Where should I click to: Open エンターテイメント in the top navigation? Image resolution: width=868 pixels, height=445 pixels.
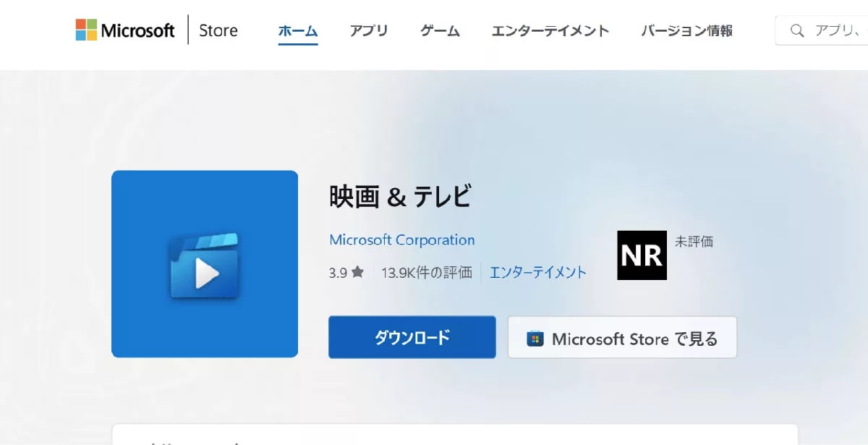(x=550, y=30)
